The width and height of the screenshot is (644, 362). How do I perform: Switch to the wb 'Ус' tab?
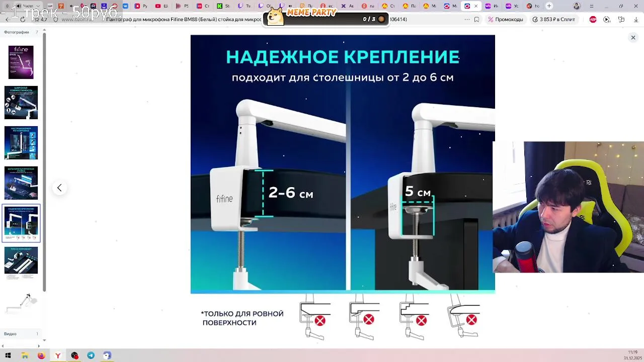pyautogui.click(x=512, y=6)
